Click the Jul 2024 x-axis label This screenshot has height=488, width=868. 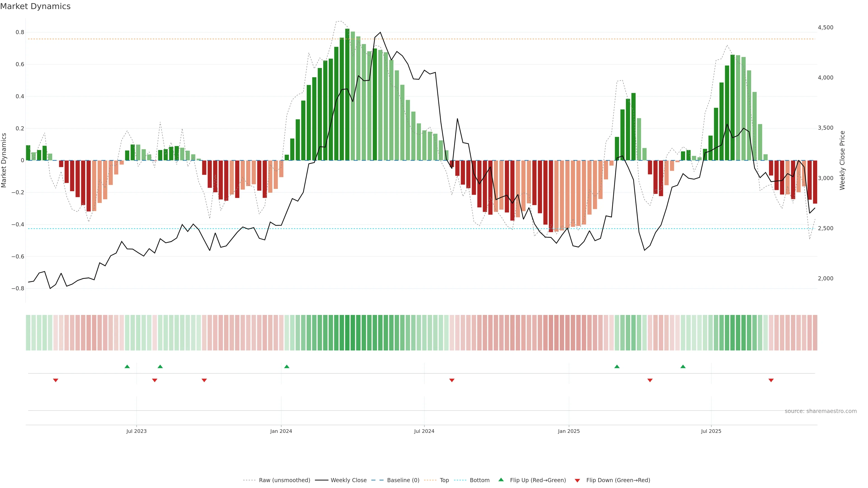pos(424,431)
